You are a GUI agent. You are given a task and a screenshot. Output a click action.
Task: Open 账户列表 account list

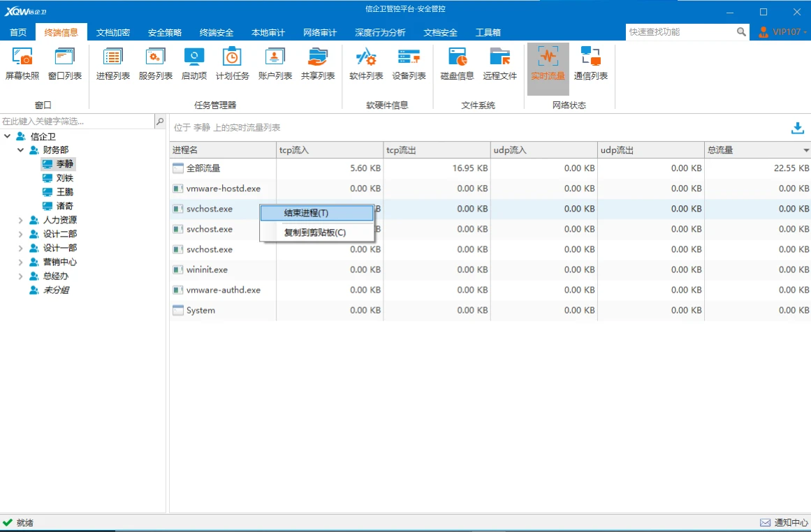click(275, 64)
